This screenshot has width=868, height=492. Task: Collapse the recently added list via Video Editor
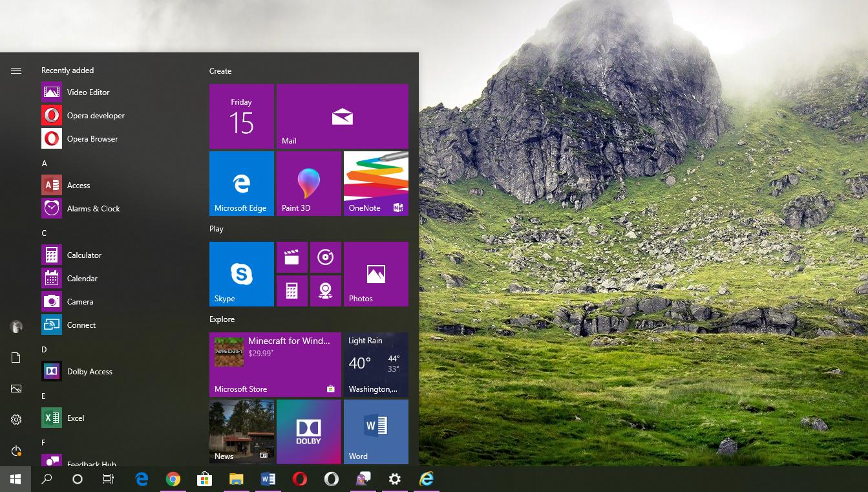tap(89, 92)
